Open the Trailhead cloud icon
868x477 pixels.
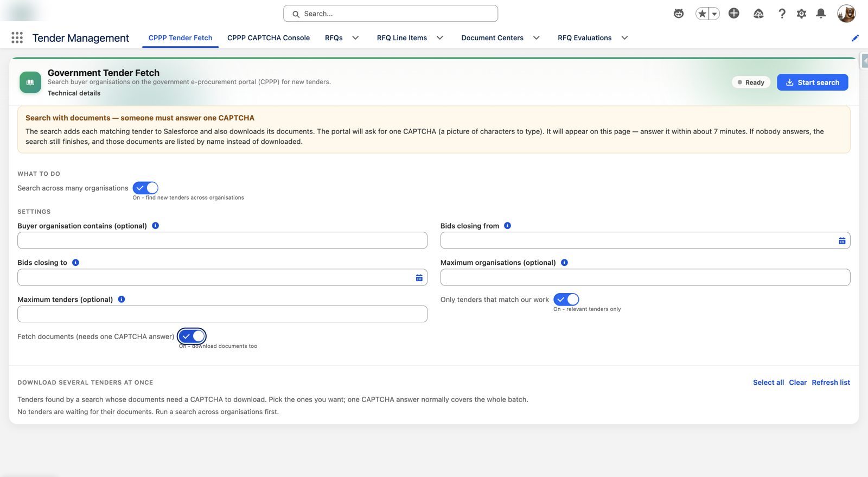[x=758, y=14]
